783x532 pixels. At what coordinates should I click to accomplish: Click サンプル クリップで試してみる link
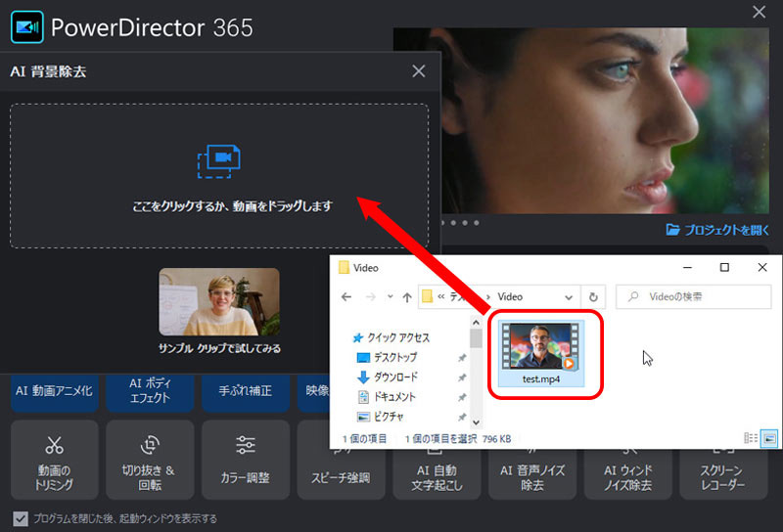[219, 348]
